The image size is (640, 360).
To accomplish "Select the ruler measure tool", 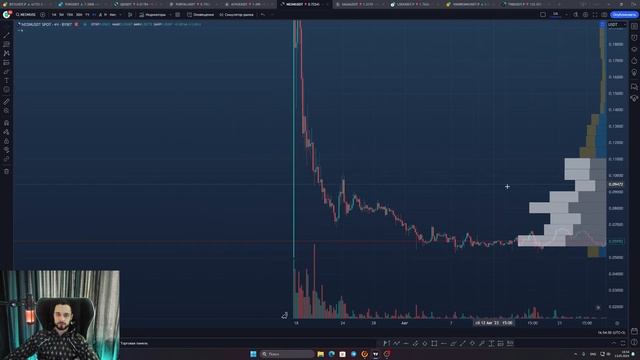I will tap(7, 101).
